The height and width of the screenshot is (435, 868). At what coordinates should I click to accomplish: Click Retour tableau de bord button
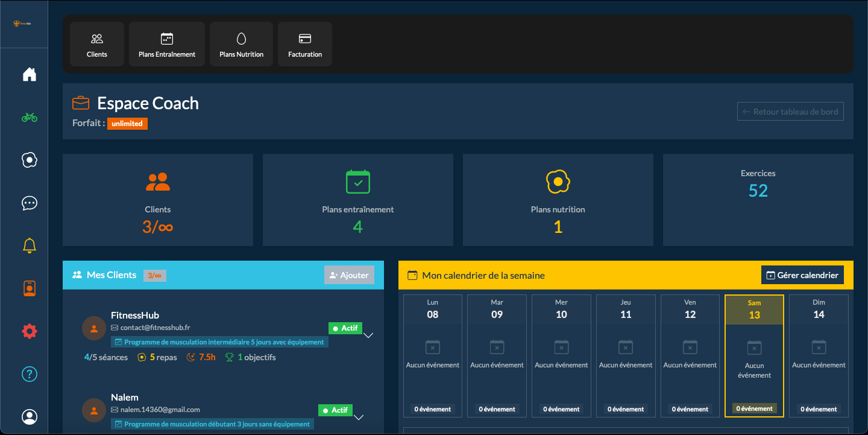pyautogui.click(x=790, y=112)
